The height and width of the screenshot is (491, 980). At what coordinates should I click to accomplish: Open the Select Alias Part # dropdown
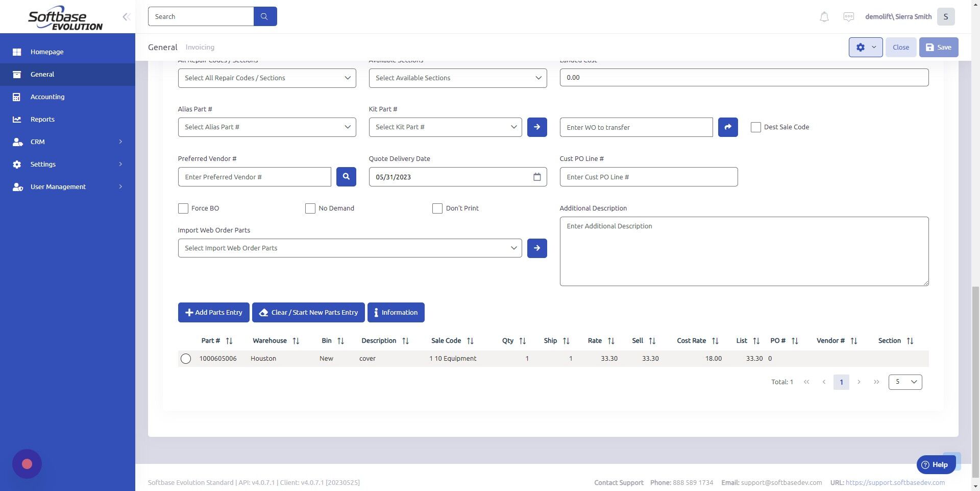[x=266, y=127]
